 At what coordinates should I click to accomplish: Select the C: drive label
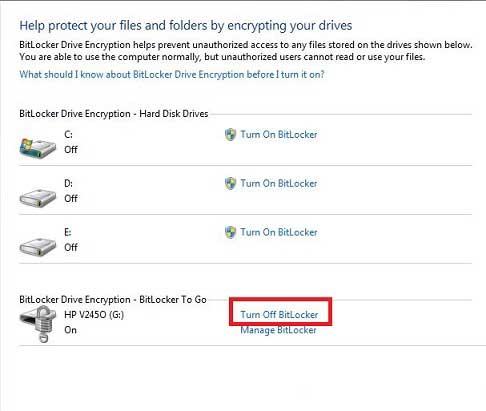[x=68, y=134]
